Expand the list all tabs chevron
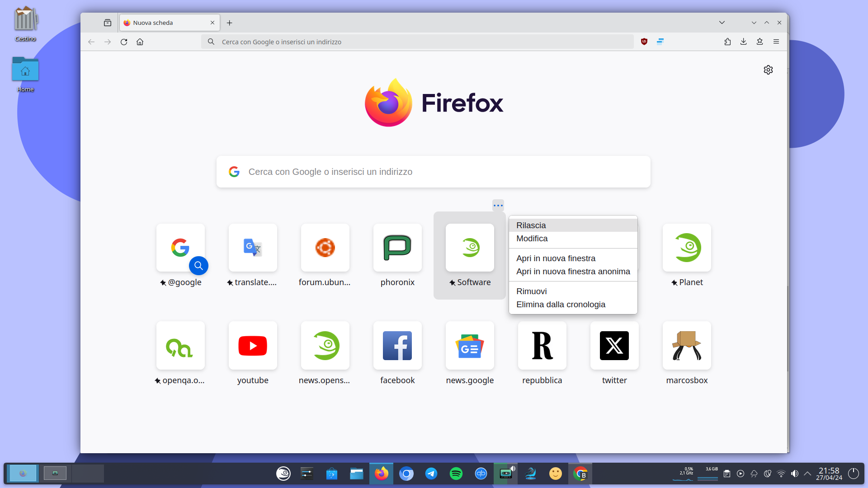868x488 pixels. [722, 23]
